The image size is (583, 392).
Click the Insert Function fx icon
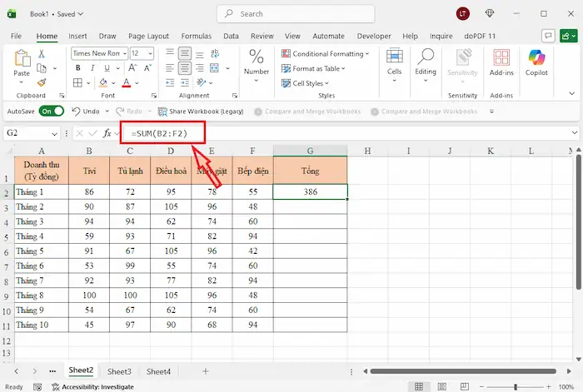tap(107, 133)
